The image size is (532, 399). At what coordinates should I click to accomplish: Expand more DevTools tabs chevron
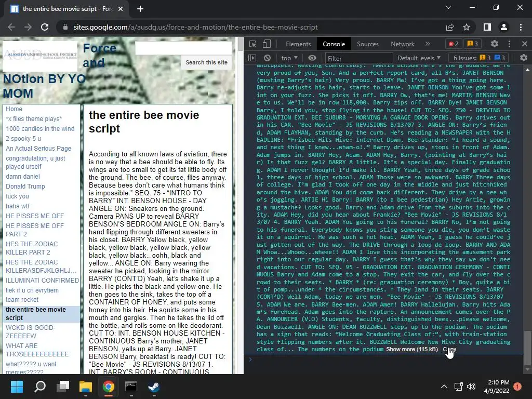(x=428, y=44)
